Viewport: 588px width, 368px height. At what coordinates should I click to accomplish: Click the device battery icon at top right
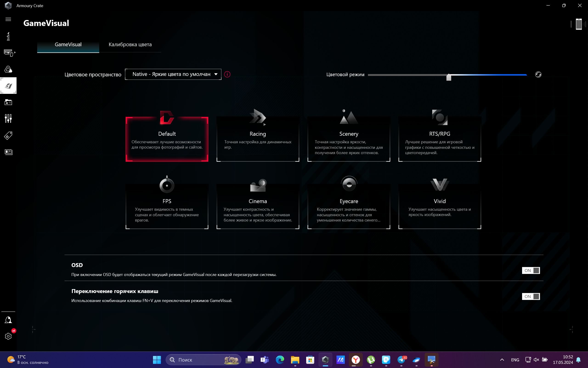(579, 24)
